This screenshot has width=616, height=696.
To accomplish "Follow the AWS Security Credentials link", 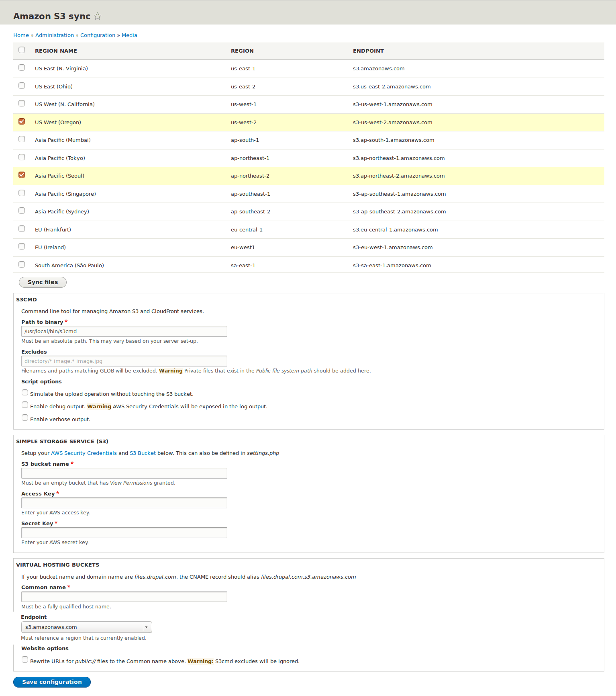I will pyautogui.click(x=84, y=453).
